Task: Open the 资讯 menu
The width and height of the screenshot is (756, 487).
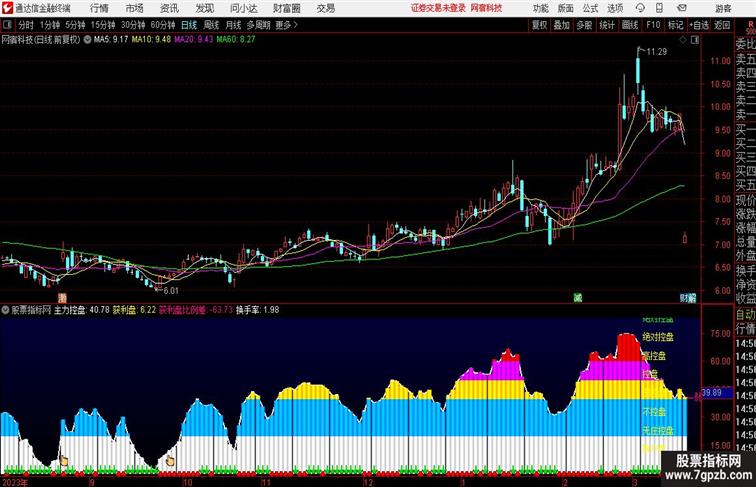Action: coord(169,8)
